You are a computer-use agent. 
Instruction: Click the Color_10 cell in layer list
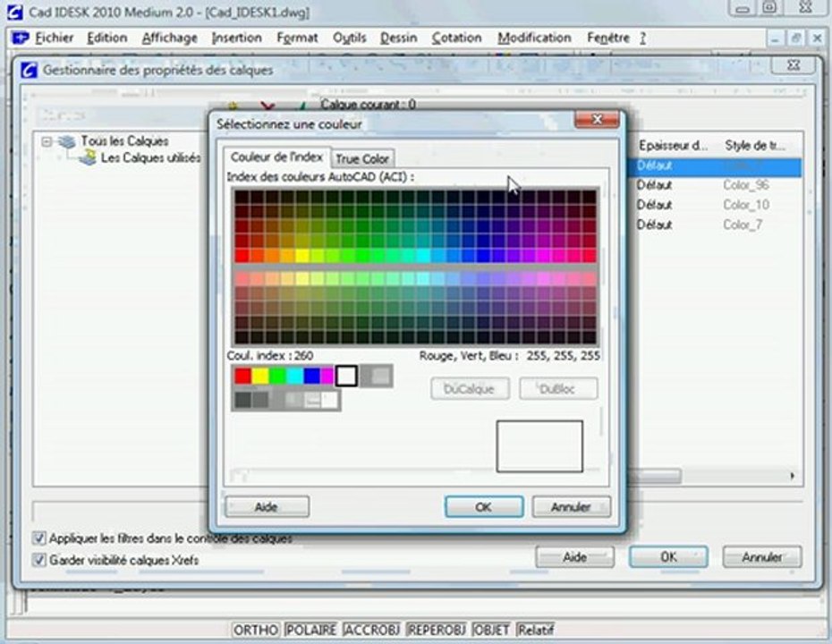coord(746,205)
